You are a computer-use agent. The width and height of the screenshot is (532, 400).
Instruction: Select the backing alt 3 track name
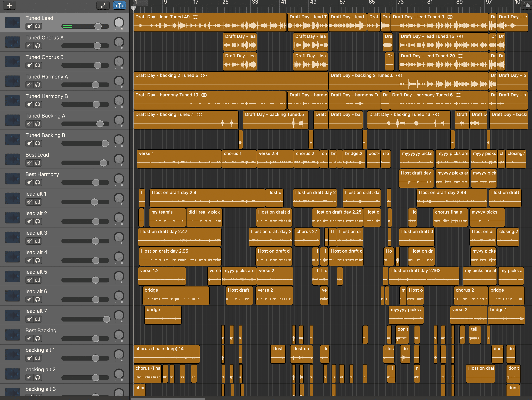[x=40, y=389]
